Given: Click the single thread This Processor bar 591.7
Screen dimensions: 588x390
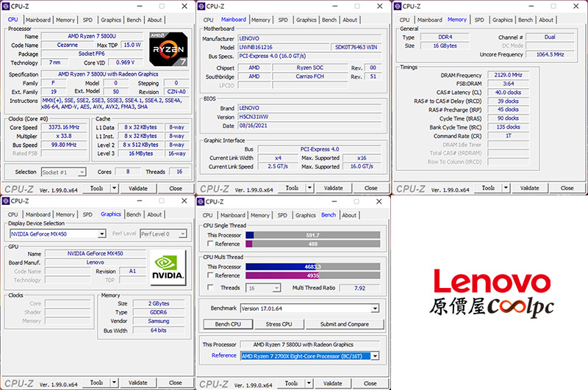Looking at the screenshot, I should point(313,235).
